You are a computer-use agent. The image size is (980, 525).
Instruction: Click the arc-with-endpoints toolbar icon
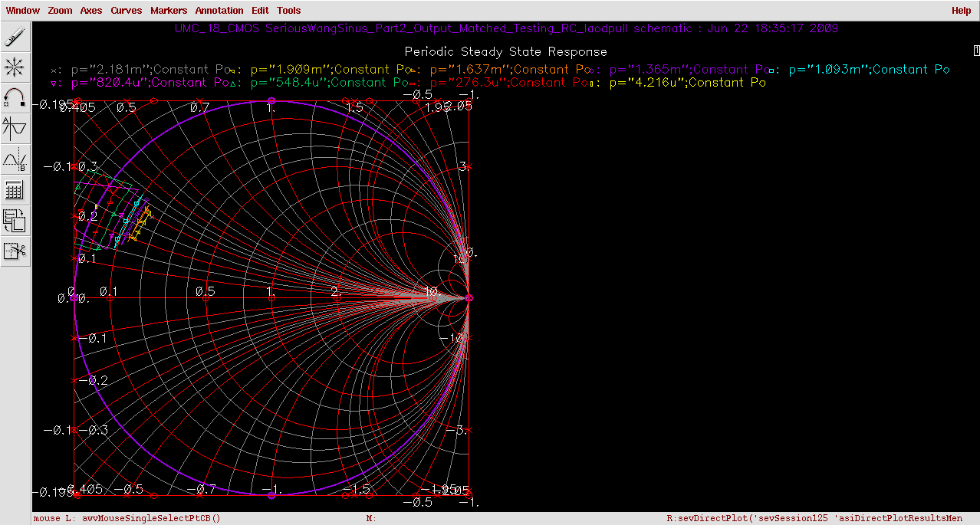click(x=15, y=97)
